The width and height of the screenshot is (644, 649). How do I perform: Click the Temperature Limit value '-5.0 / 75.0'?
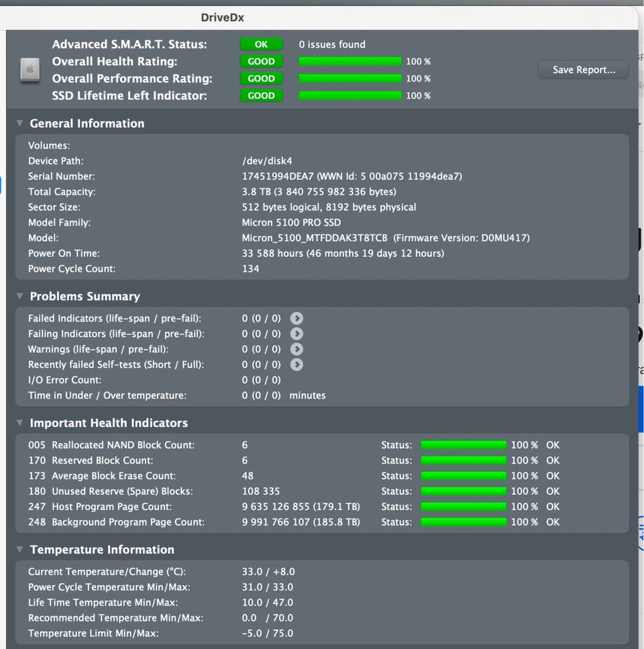268,634
